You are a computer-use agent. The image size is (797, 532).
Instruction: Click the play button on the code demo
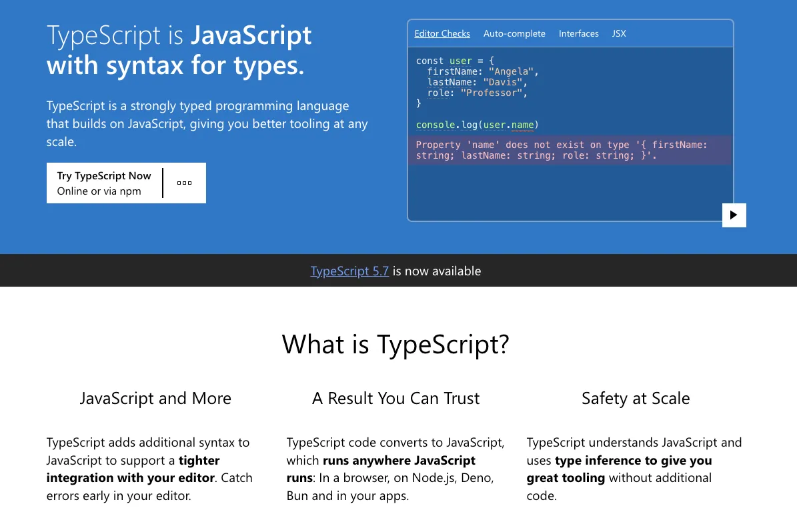click(734, 215)
